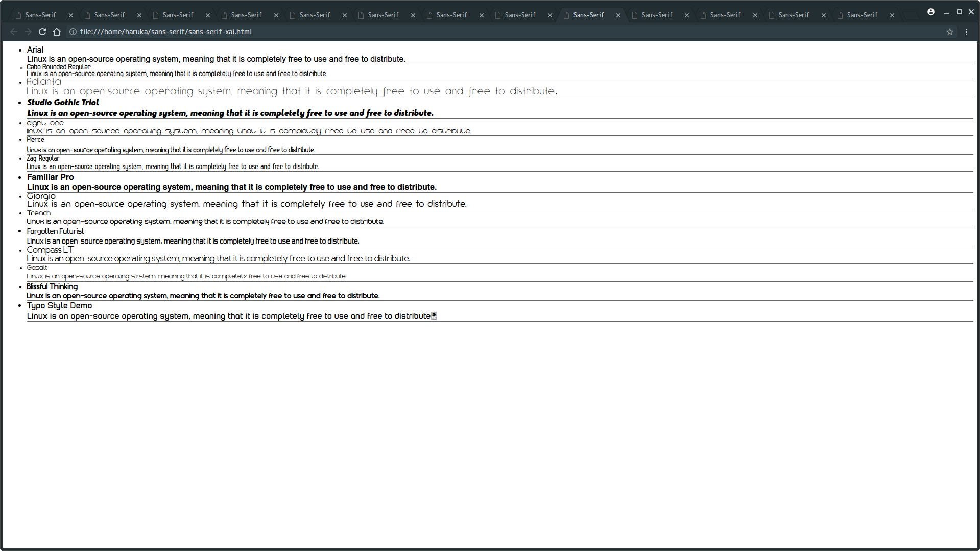This screenshot has width=980, height=551.
Task: Click the Atlanta sample sentence
Action: pyautogui.click(x=292, y=91)
